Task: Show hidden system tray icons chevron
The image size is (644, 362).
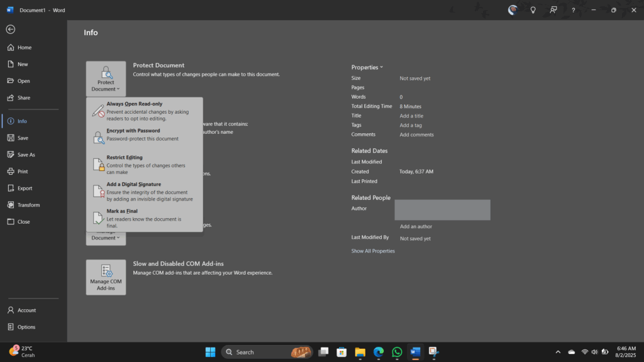Action: tap(558, 352)
